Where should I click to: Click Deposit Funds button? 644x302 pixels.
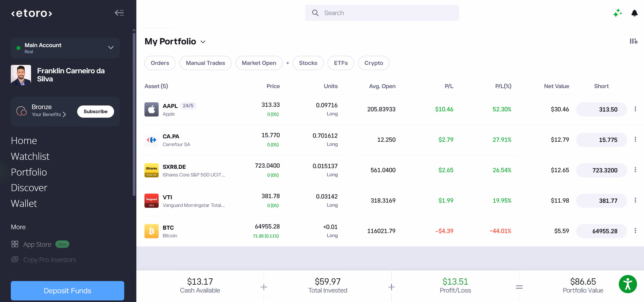pos(67,291)
